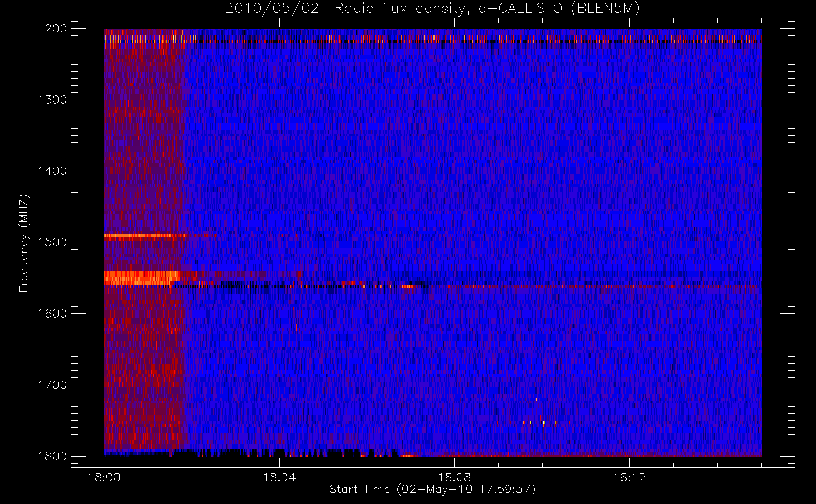The height and width of the screenshot is (504, 816).
Task: Click the plot title 'Radio flux density, e-CALLISTO (BLEN5M)'
Action: [487, 9]
